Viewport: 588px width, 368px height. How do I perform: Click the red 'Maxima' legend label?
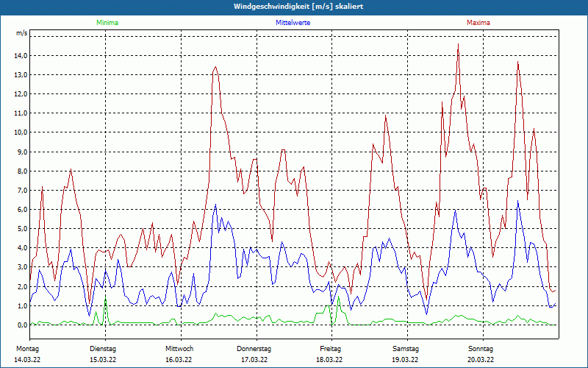click(478, 23)
